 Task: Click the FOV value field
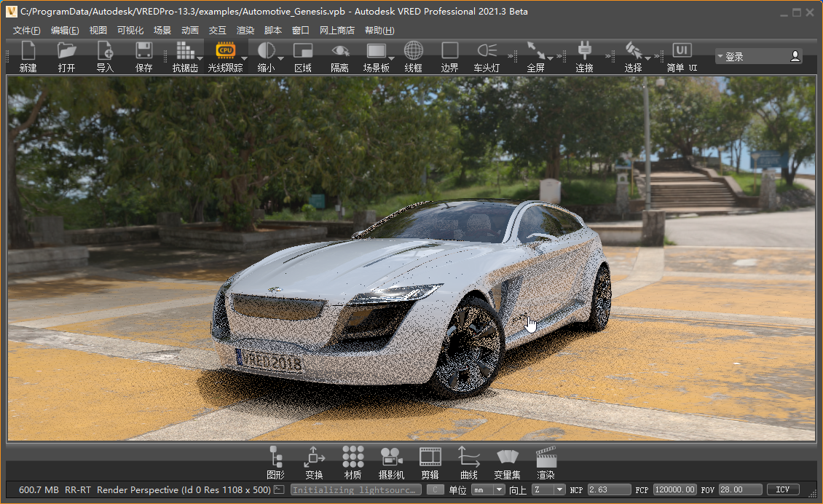(x=740, y=490)
